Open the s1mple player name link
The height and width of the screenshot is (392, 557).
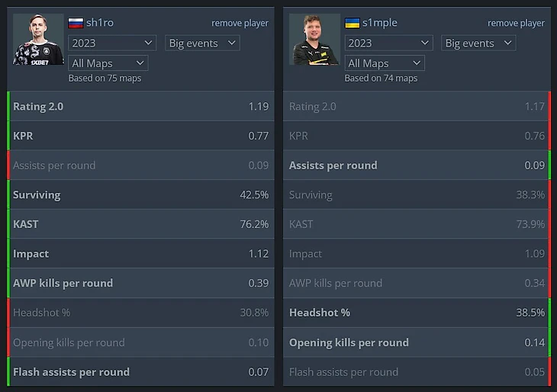click(380, 23)
